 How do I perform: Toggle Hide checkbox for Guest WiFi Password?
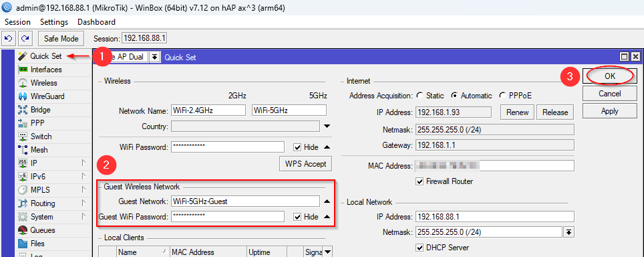tap(297, 217)
